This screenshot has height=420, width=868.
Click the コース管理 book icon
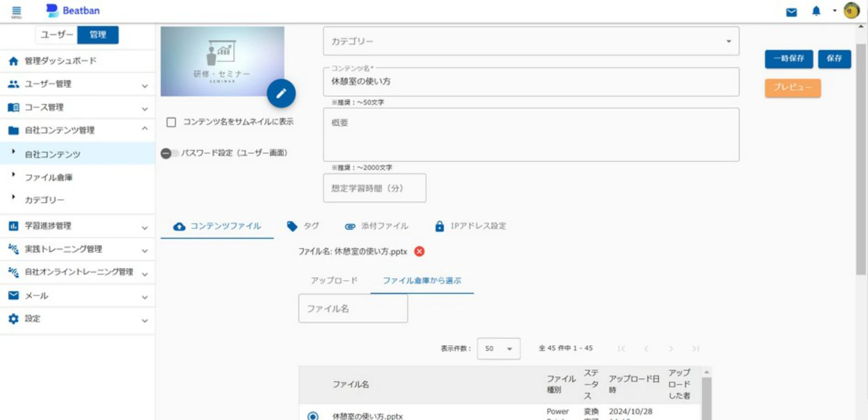[14, 107]
